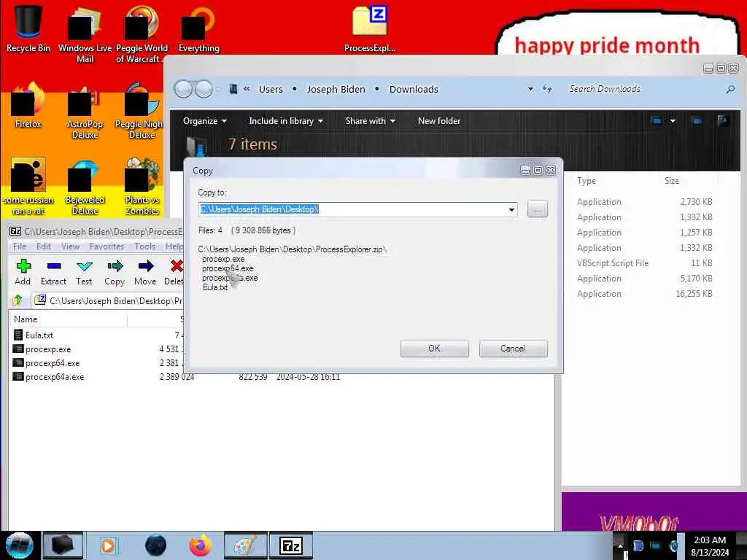Browse for destination with ellipsis button

click(538, 209)
